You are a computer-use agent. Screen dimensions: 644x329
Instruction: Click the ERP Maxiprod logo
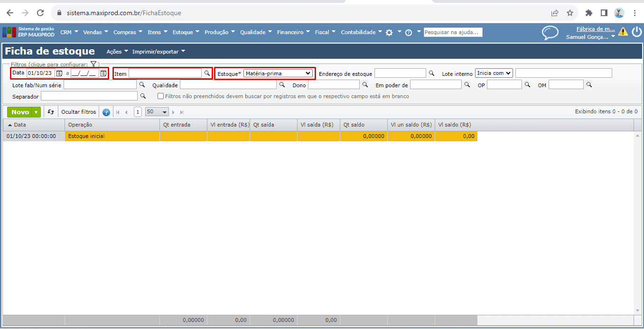pyautogui.click(x=28, y=32)
